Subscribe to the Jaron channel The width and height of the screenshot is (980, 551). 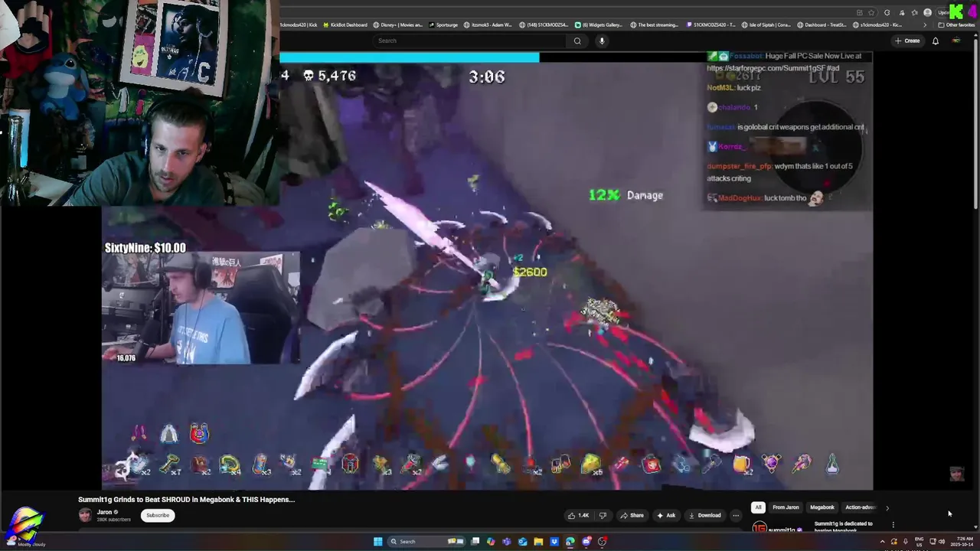pyautogui.click(x=158, y=515)
